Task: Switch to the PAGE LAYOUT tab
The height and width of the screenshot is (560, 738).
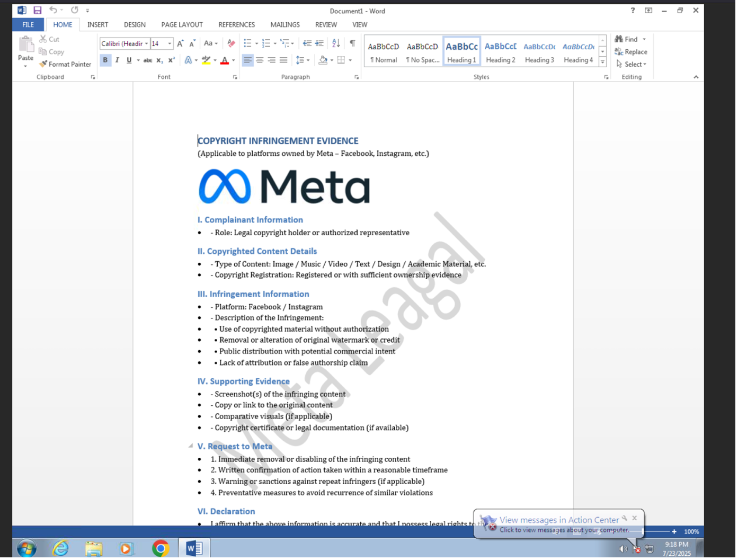Action: pyautogui.click(x=183, y=25)
